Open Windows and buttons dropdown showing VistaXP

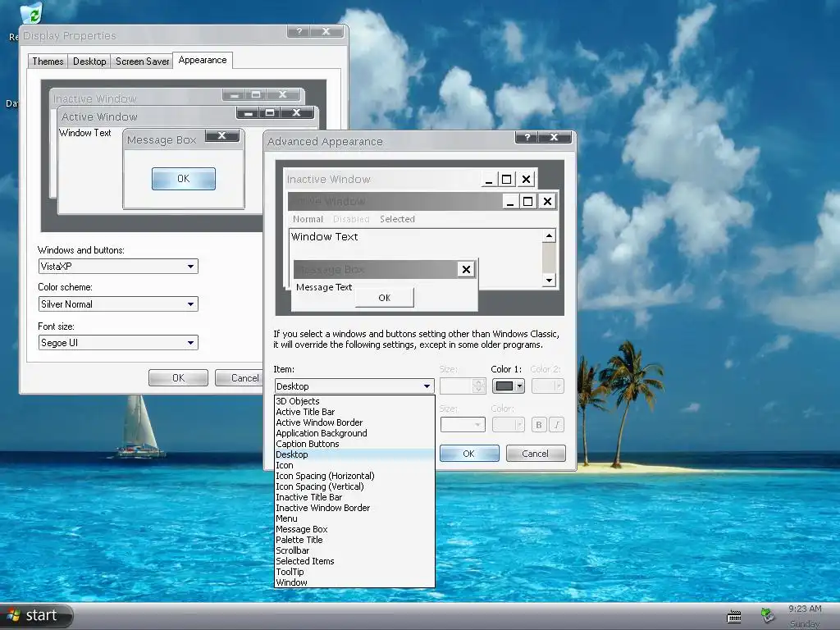(x=118, y=267)
